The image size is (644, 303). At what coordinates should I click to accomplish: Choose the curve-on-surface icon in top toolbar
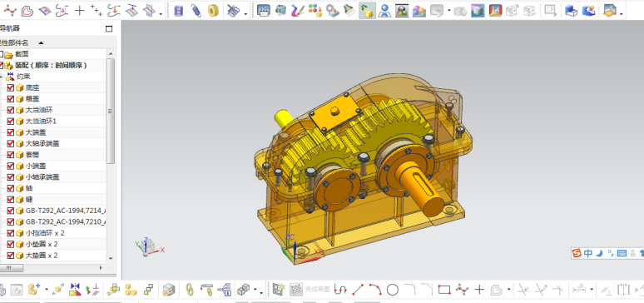[x=45, y=10]
